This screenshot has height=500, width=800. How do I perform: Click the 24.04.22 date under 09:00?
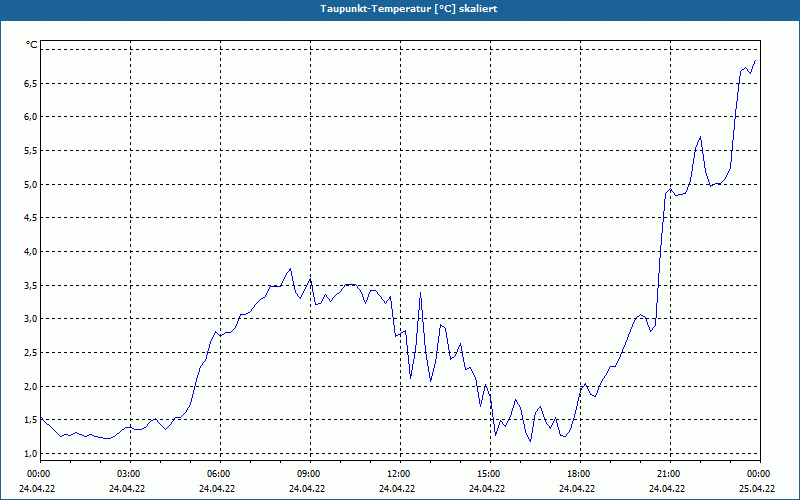pyautogui.click(x=307, y=488)
